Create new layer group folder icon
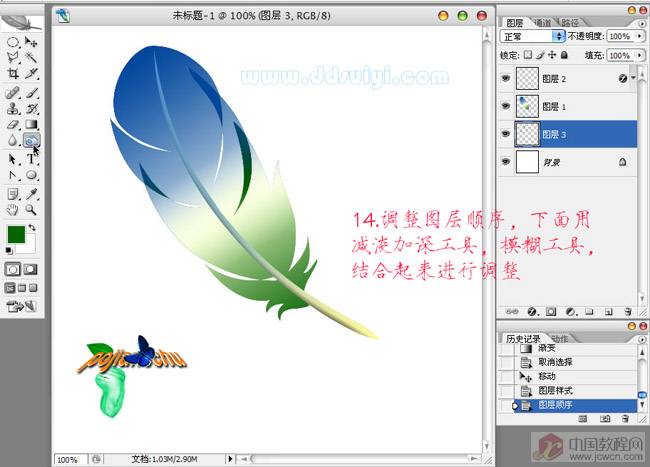Viewport: 650px width, 467px height. click(589, 312)
